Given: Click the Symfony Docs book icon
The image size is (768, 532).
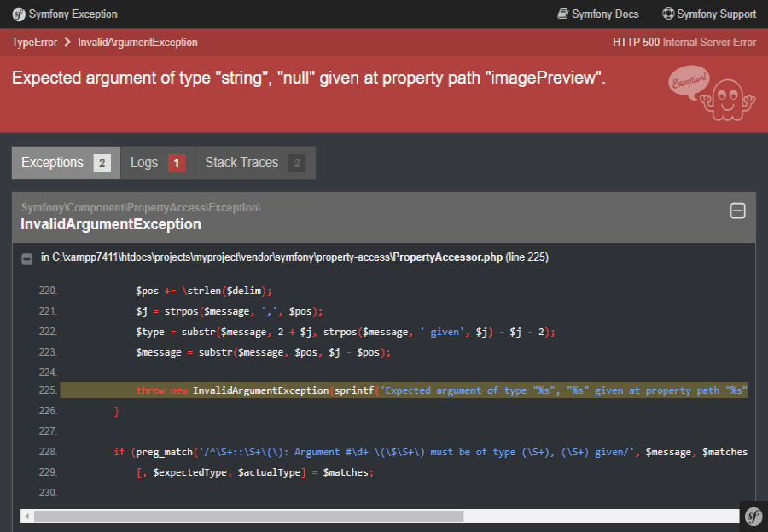Looking at the screenshot, I should (x=562, y=14).
